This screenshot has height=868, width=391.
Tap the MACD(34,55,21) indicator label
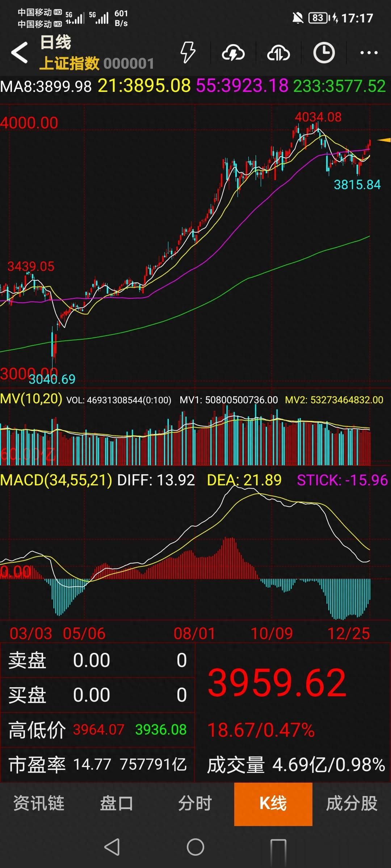coord(56,480)
